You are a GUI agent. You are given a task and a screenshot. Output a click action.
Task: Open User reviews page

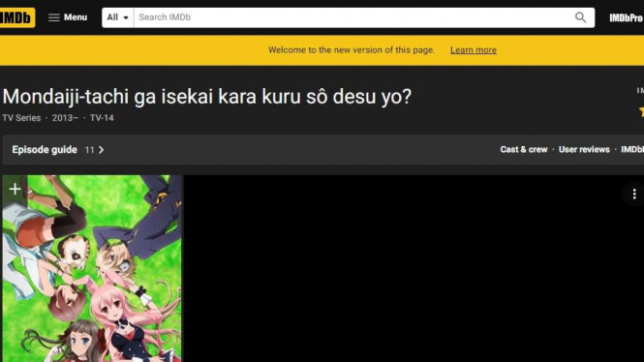pyautogui.click(x=584, y=150)
